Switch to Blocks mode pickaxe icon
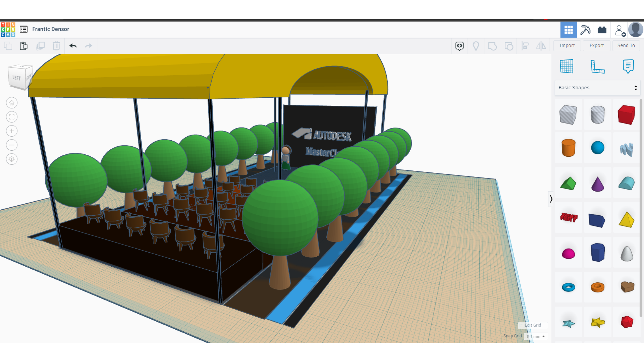Viewport: 644px width, 362px height. pos(585,30)
